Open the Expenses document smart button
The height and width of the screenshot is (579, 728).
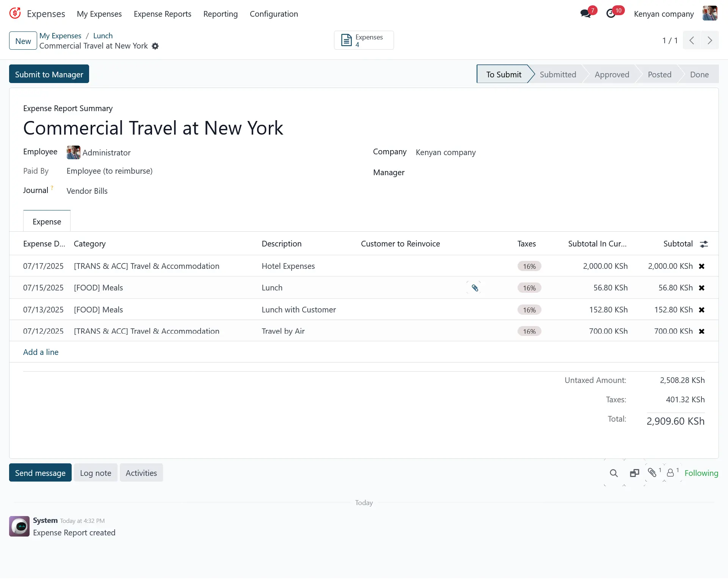pos(364,40)
